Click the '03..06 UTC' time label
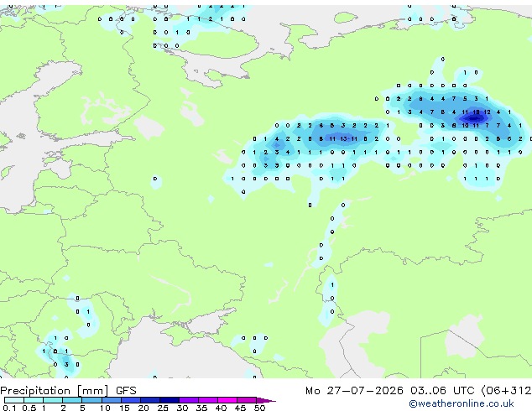The width and height of the screenshot is (532, 411). [x=441, y=391]
